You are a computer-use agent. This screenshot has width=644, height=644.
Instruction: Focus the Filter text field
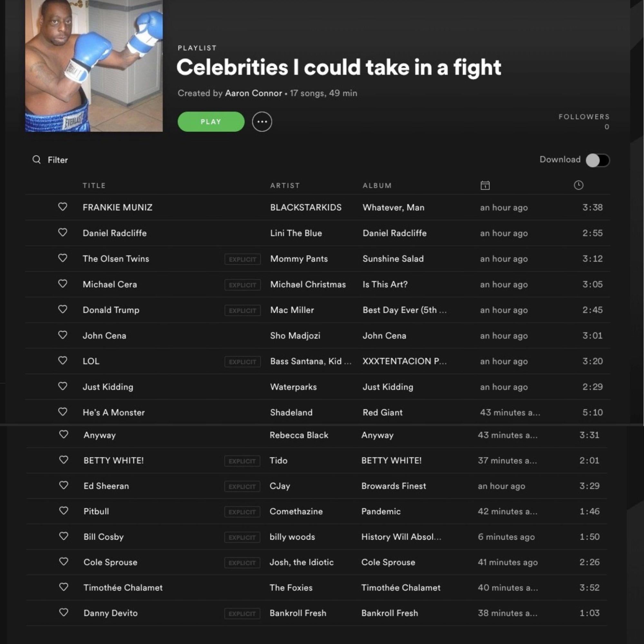click(58, 160)
